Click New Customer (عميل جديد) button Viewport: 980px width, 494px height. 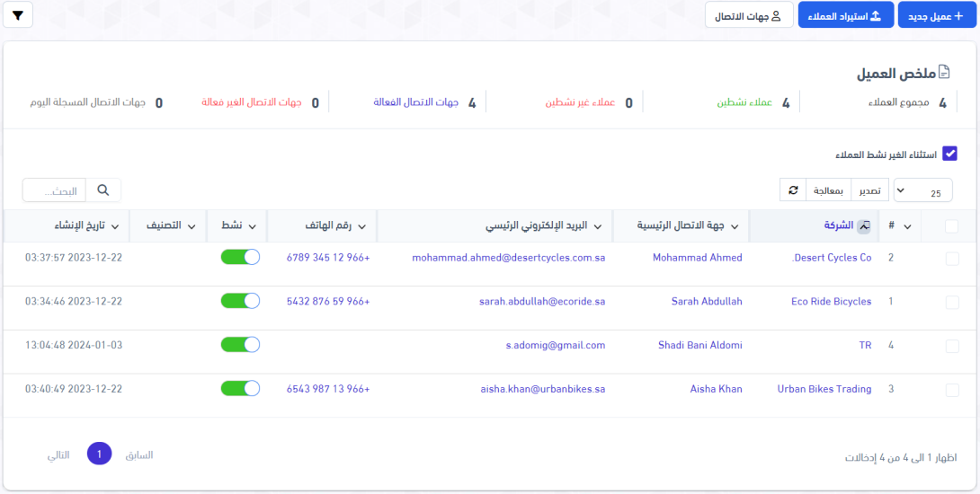[936, 15]
